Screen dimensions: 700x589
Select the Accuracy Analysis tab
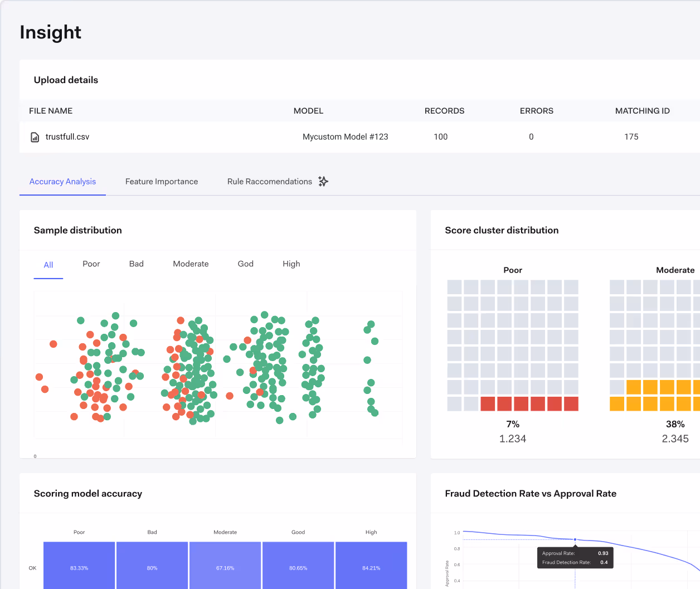[x=62, y=181]
